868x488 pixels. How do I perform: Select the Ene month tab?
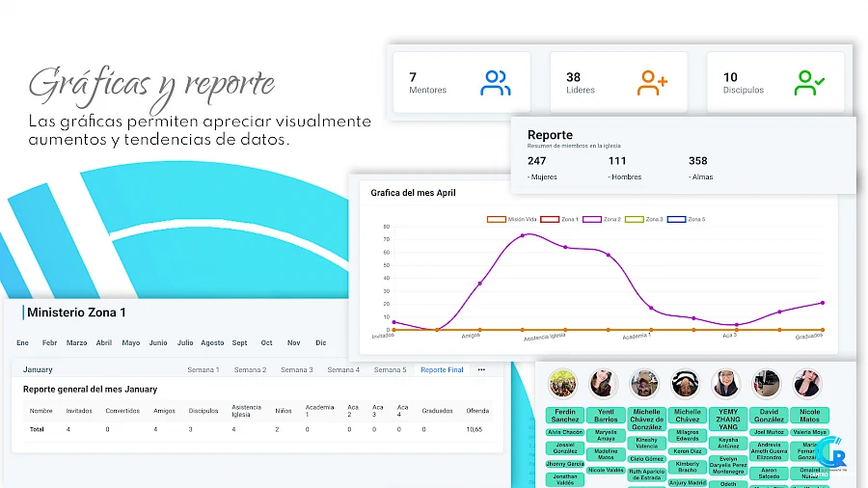pos(23,343)
